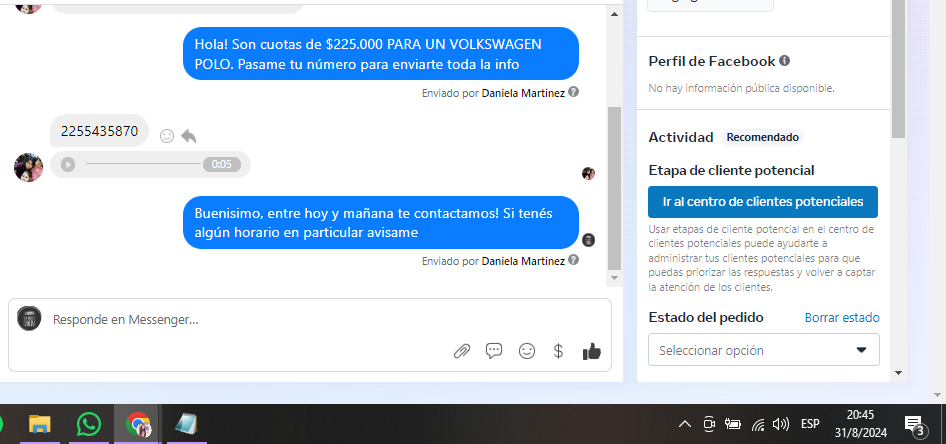The width and height of the screenshot is (946, 444).
Task: Change ESP keyboard language
Action: pos(810,424)
